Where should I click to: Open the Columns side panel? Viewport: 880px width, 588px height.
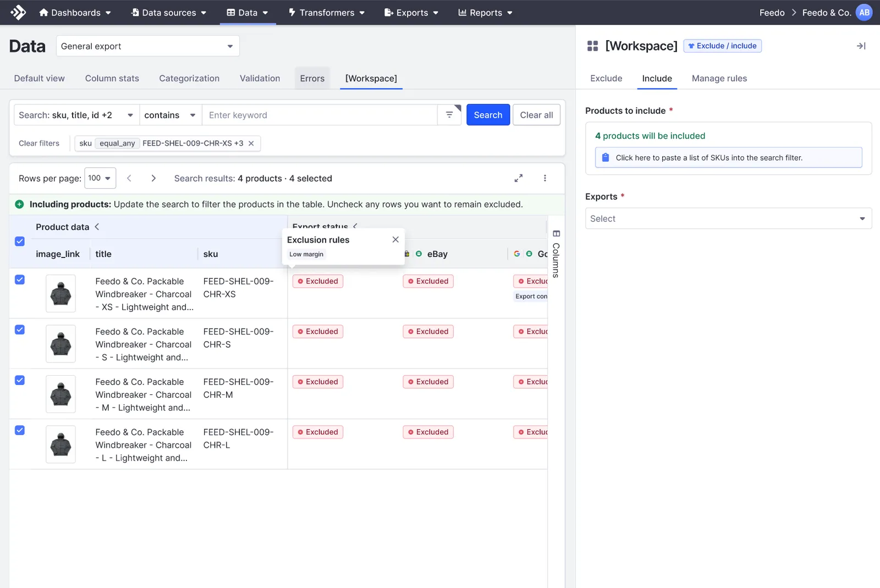coord(556,254)
